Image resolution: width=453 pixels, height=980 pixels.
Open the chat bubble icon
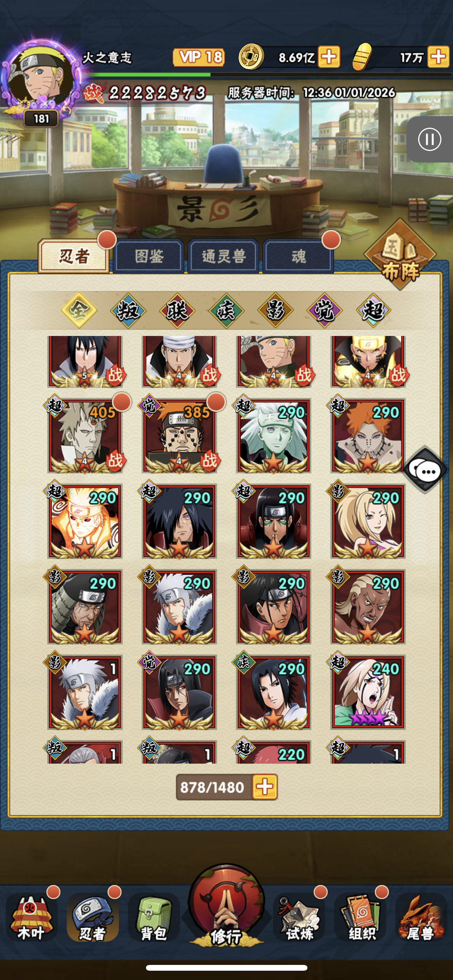(x=425, y=470)
